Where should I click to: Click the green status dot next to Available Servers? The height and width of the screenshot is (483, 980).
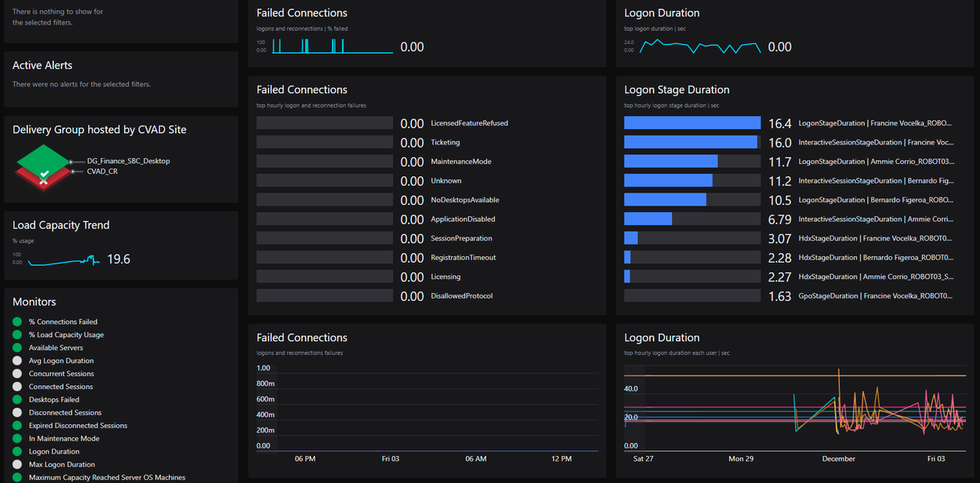pyautogui.click(x=17, y=348)
